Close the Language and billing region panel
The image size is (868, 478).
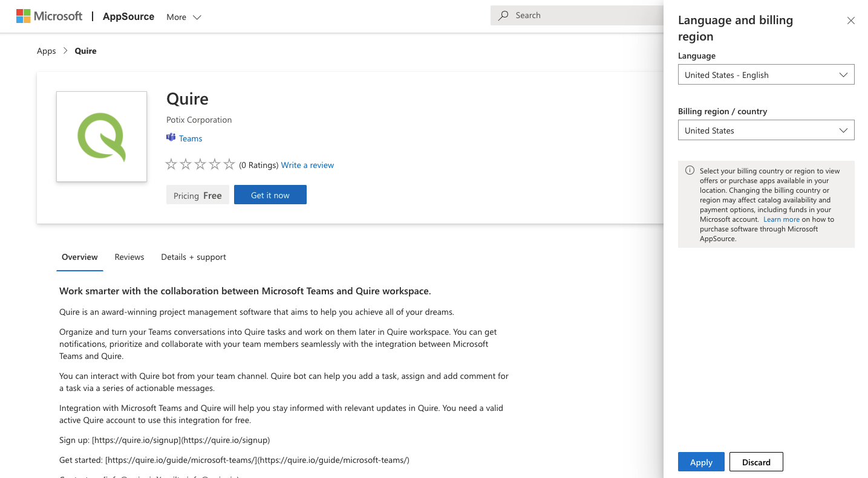pos(851,21)
